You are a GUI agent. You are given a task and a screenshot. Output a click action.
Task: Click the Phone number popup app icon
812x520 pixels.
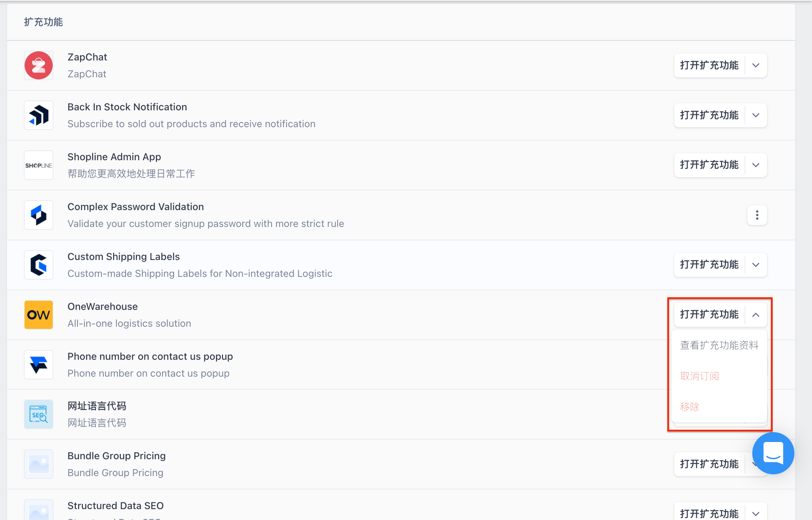39,365
